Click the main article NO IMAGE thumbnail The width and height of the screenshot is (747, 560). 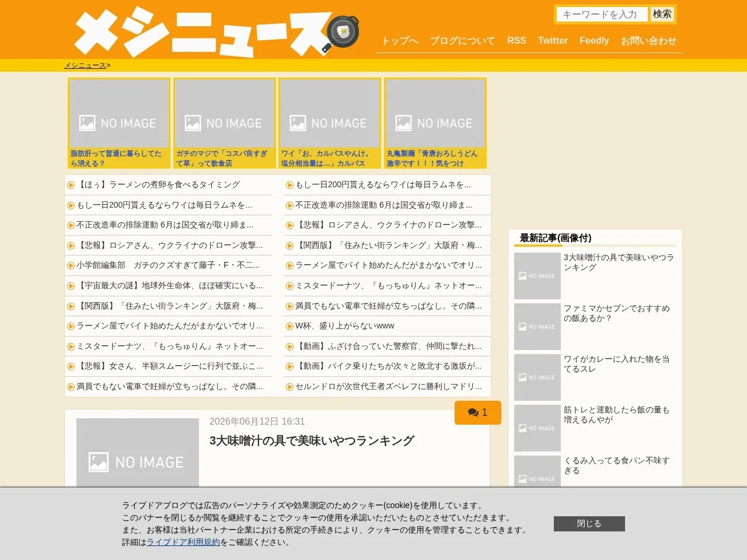138,453
